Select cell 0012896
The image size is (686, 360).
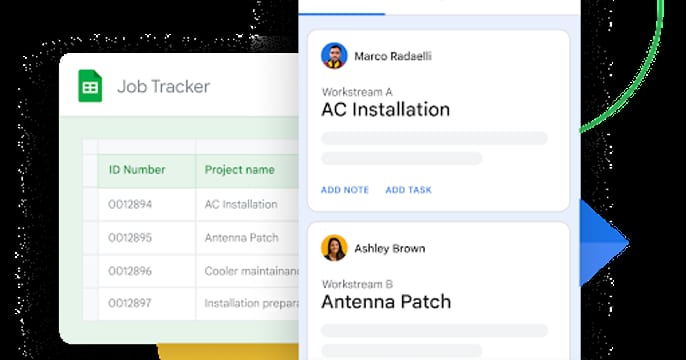[x=147, y=271]
